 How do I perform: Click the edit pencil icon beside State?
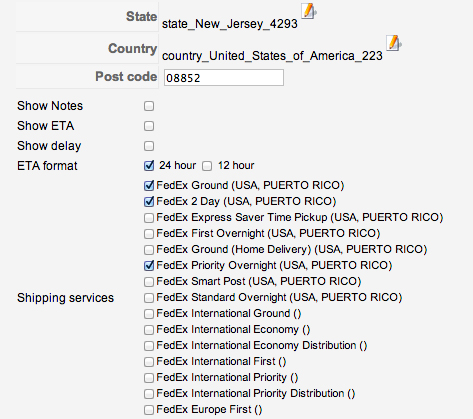309,11
